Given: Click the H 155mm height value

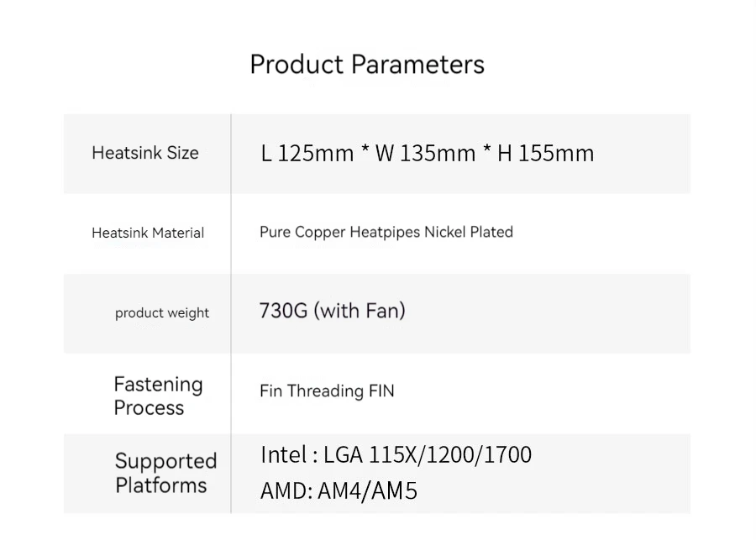Looking at the screenshot, I should [x=545, y=153].
